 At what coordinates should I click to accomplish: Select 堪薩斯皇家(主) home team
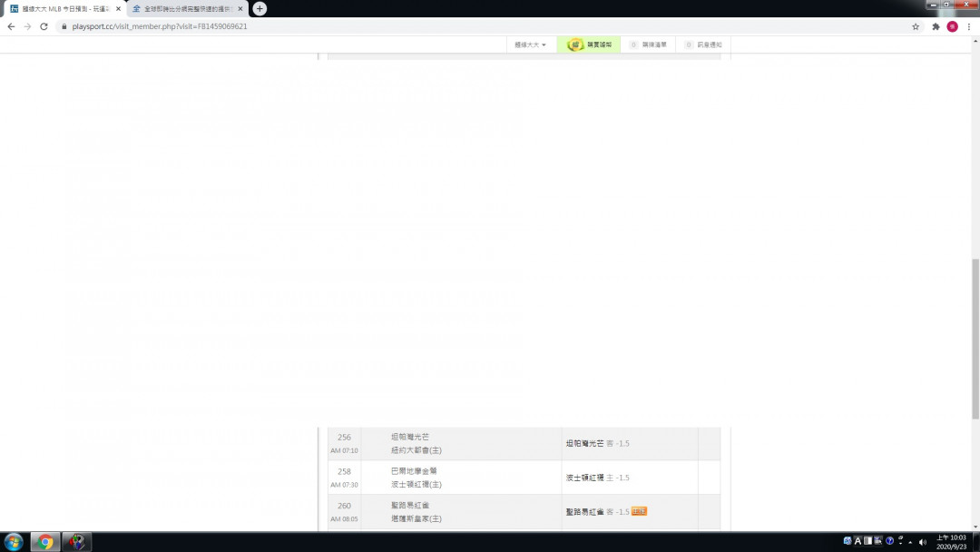(x=416, y=519)
